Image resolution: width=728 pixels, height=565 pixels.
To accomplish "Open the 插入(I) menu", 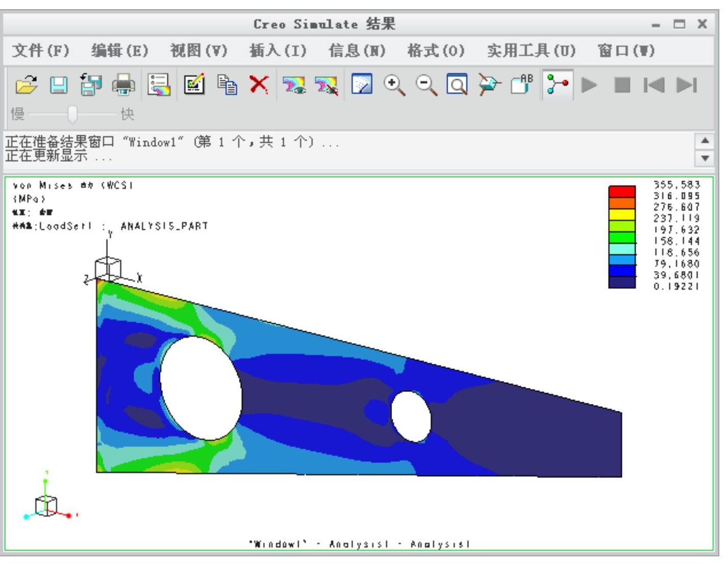I will tap(278, 51).
